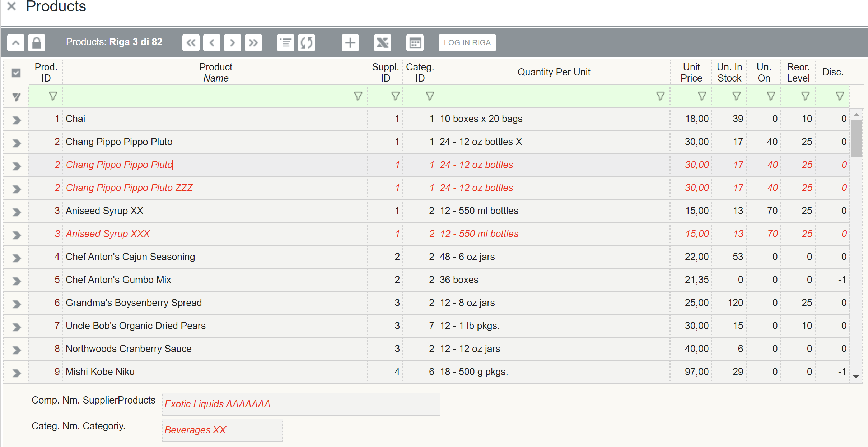Collapse the panel with up chevron
The width and height of the screenshot is (868, 447).
16,43
